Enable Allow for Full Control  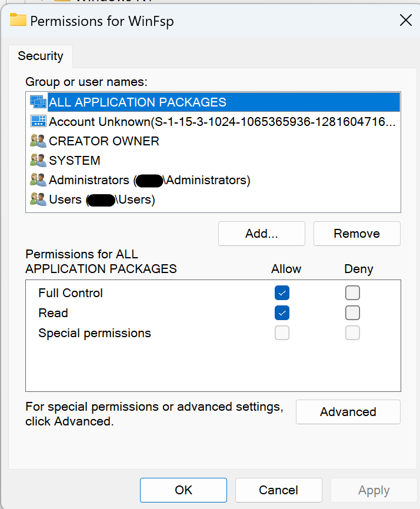tap(282, 292)
